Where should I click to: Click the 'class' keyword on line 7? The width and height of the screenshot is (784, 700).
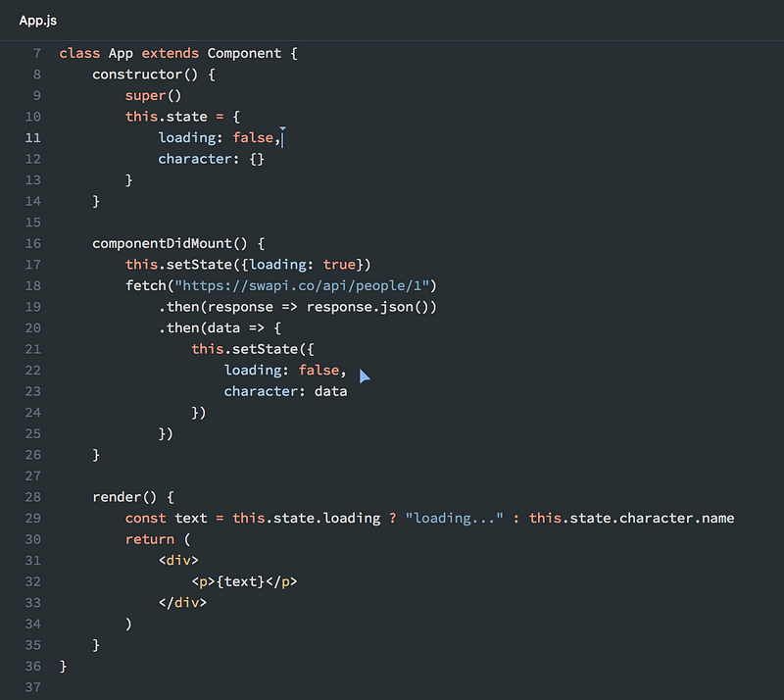coord(79,53)
